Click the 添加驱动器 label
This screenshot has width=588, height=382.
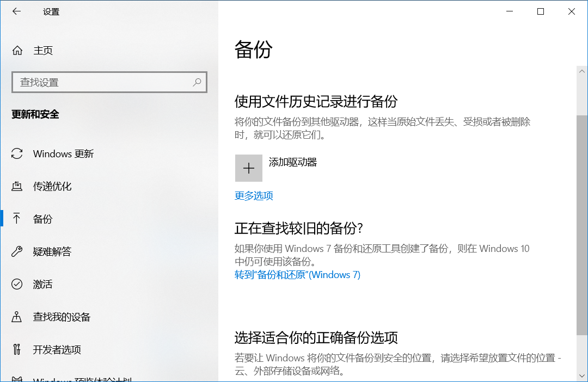pos(293,162)
